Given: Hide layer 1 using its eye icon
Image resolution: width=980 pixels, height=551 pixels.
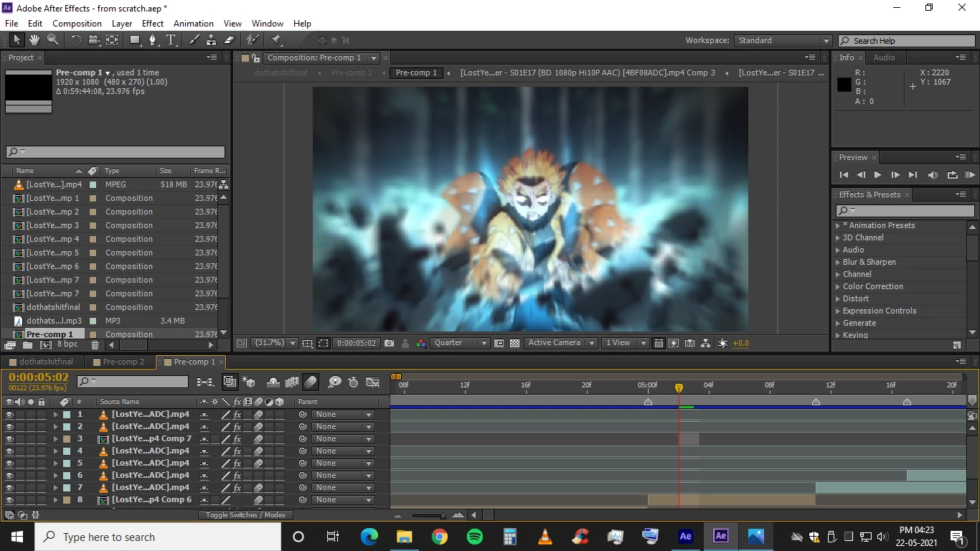Looking at the screenshot, I should (x=9, y=415).
